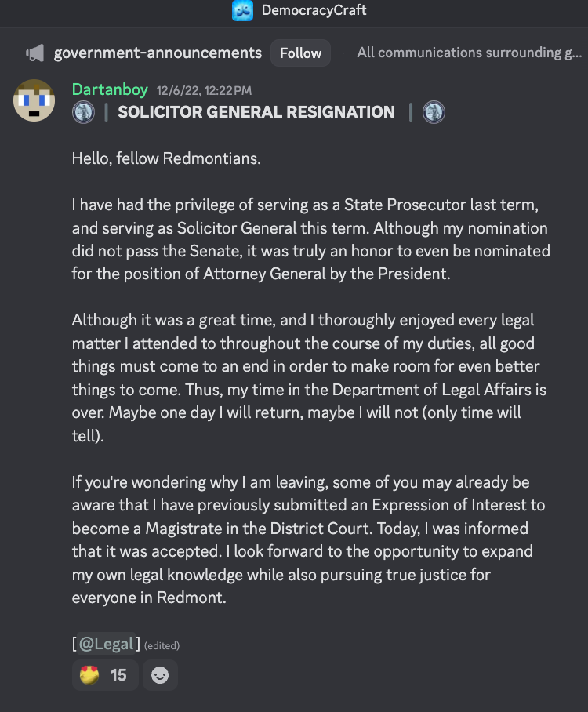Click the 12/6/22 message timestamp
The height and width of the screenshot is (712, 588).
(x=204, y=91)
